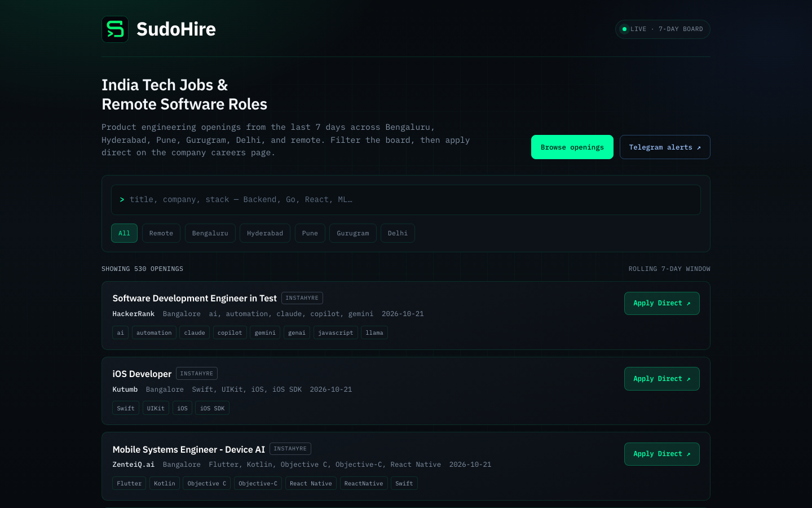This screenshot has height=508, width=812.
Task: Click the SudoHire logo icon
Action: pos(115,29)
